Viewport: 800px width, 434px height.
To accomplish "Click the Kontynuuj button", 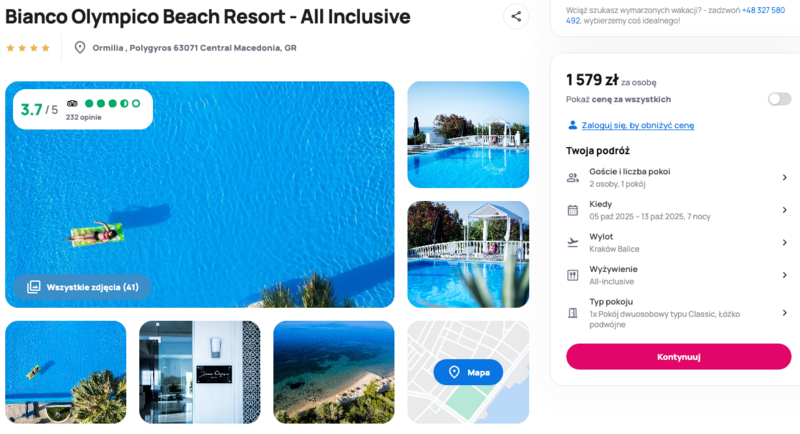I will [679, 356].
